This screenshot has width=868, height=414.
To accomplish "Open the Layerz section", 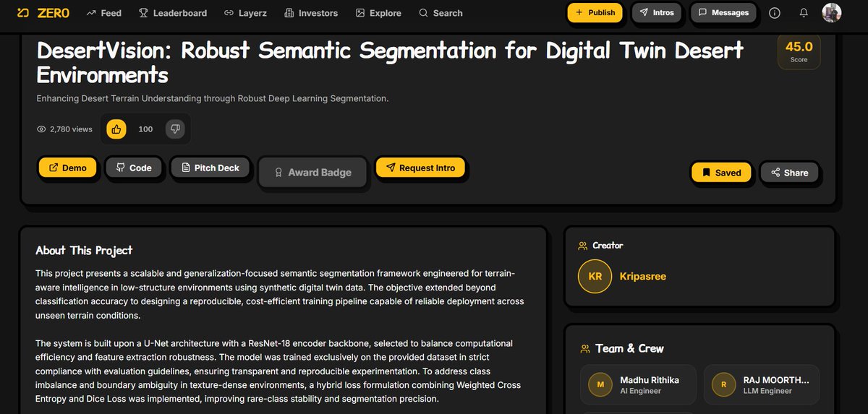I will click(246, 13).
